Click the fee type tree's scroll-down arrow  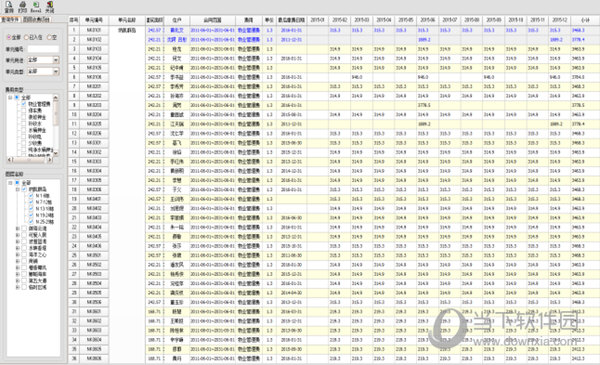pyautogui.click(x=56, y=153)
